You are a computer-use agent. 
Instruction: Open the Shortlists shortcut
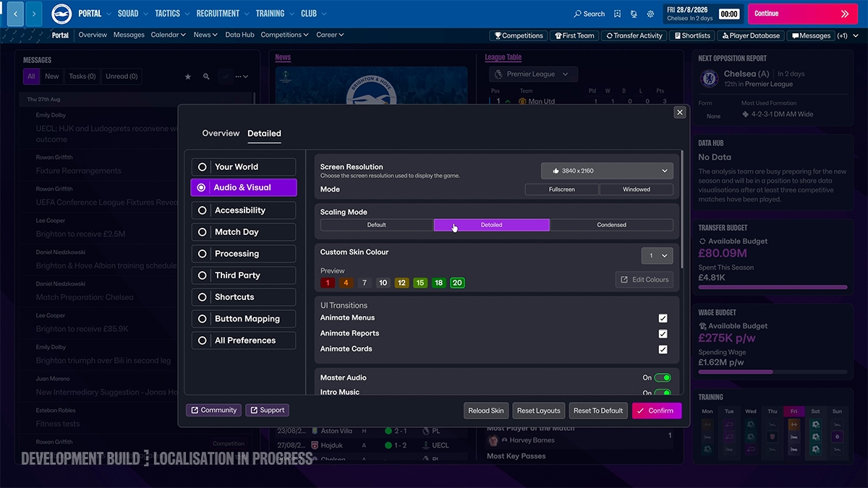coord(693,35)
